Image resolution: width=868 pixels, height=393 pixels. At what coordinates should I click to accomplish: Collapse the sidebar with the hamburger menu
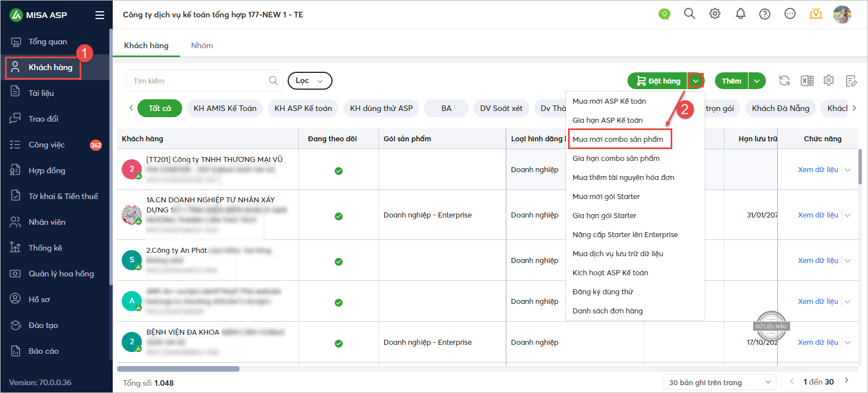tap(100, 15)
